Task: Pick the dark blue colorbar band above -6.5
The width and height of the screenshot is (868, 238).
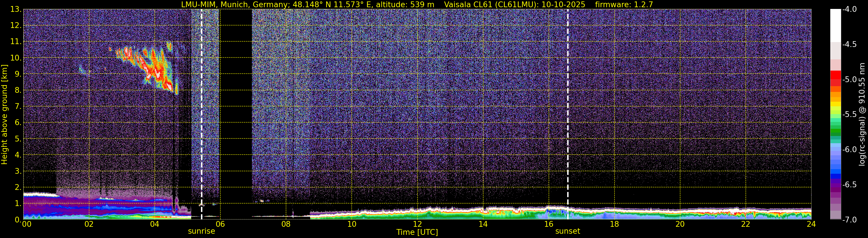Action: [x=835, y=176]
